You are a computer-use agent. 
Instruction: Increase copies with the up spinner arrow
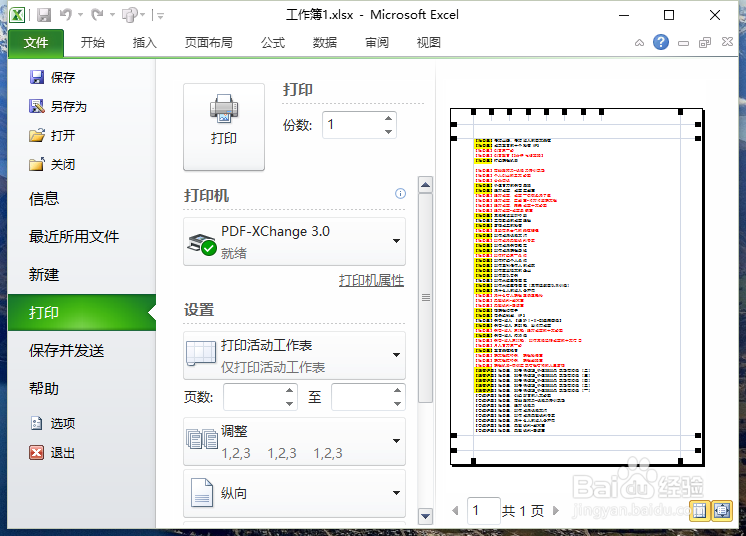coord(389,118)
